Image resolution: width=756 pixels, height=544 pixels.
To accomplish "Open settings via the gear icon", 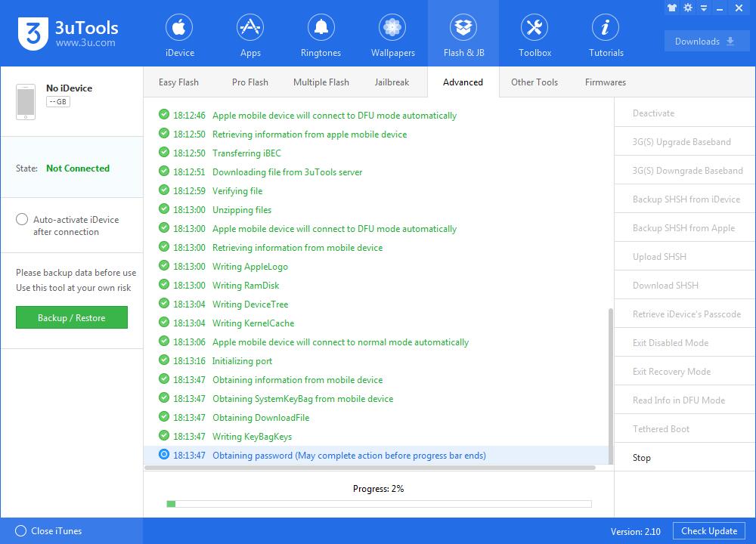I will point(688,8).
